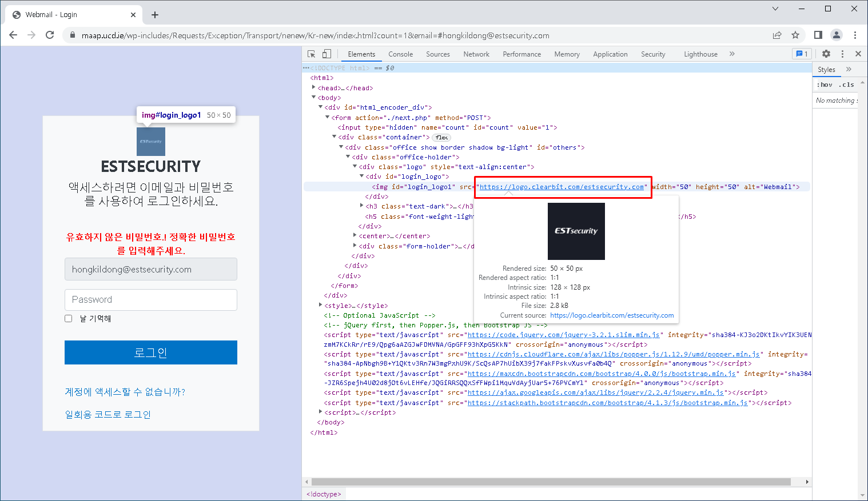The height and width of the screenshot is (501, 868).
Task: Open the tab search chevron in title bar
Action: click(x=775, y=9)
